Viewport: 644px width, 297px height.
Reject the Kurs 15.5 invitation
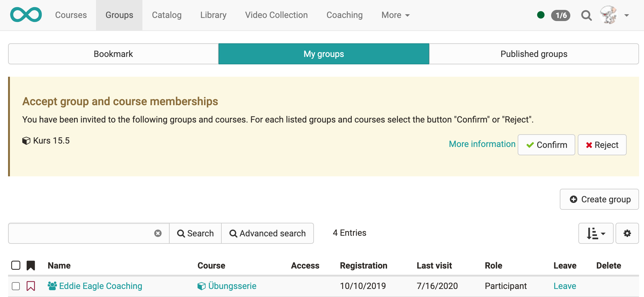pyautogui.click(x=602, y=145)
